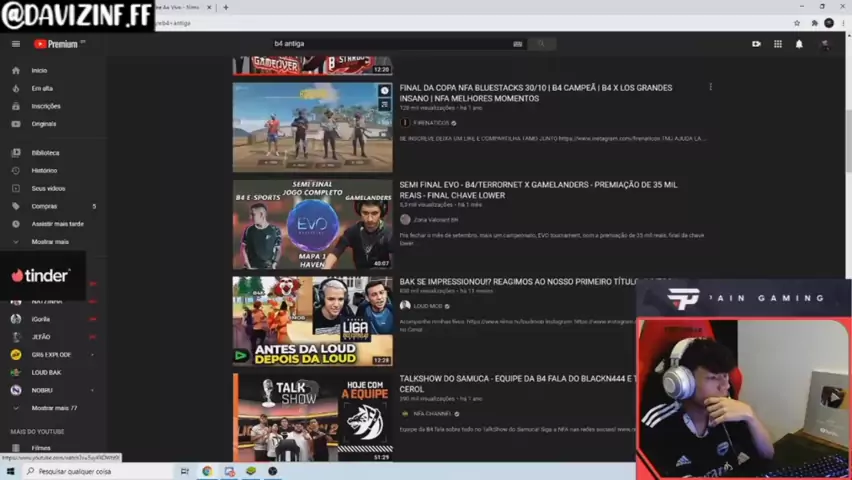Click the page vertical scrollbar
Viewport: 852px width, 480px height.
(x=849, y=141)
